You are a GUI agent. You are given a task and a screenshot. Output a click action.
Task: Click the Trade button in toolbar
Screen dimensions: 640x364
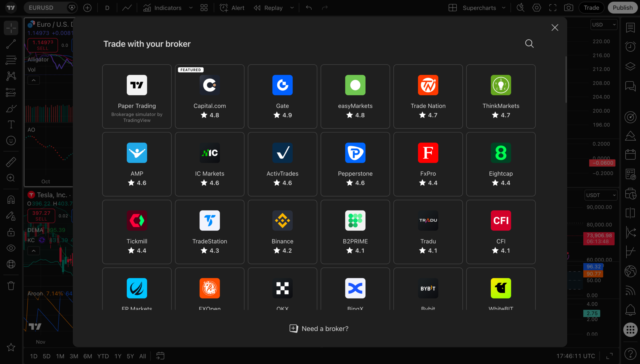(x=591, y=8)
